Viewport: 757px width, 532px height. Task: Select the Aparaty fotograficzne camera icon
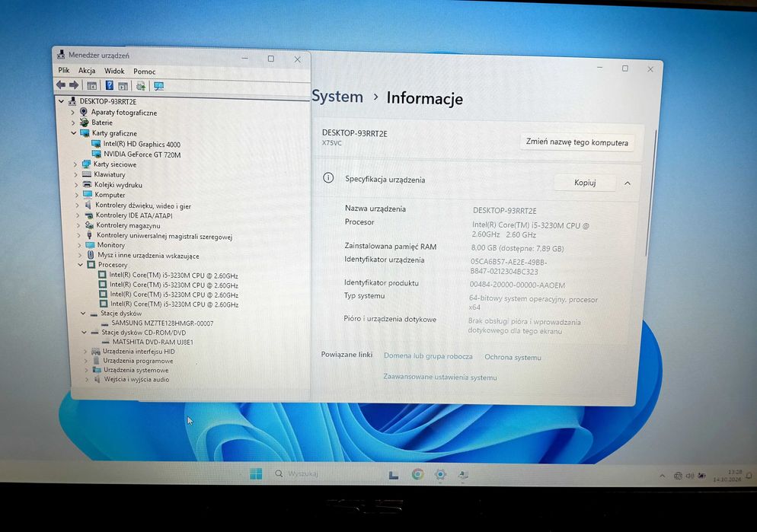[84, 112]
